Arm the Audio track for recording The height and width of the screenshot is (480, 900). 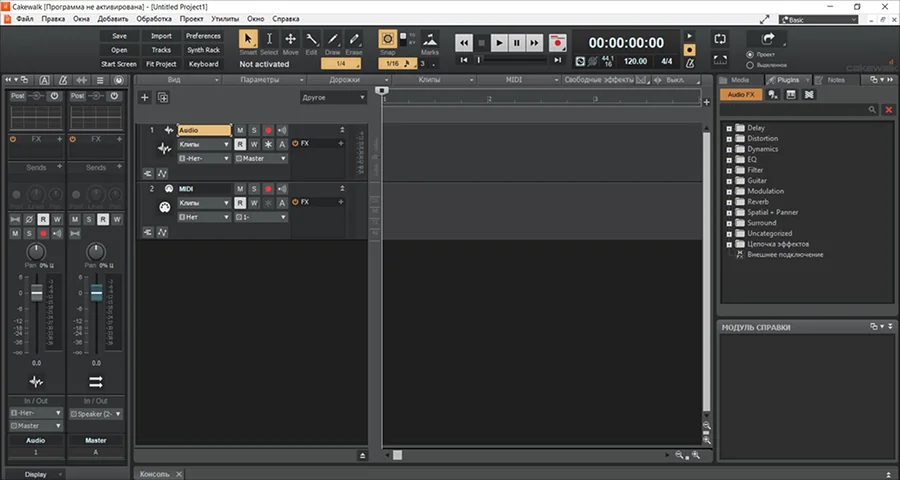tap(267, 130)
